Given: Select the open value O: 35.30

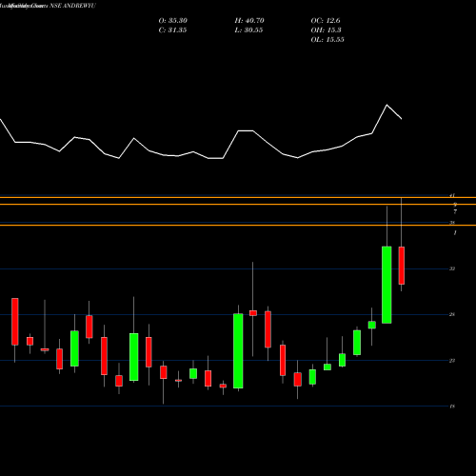Looking at the screenshot, I should [173, 21].
